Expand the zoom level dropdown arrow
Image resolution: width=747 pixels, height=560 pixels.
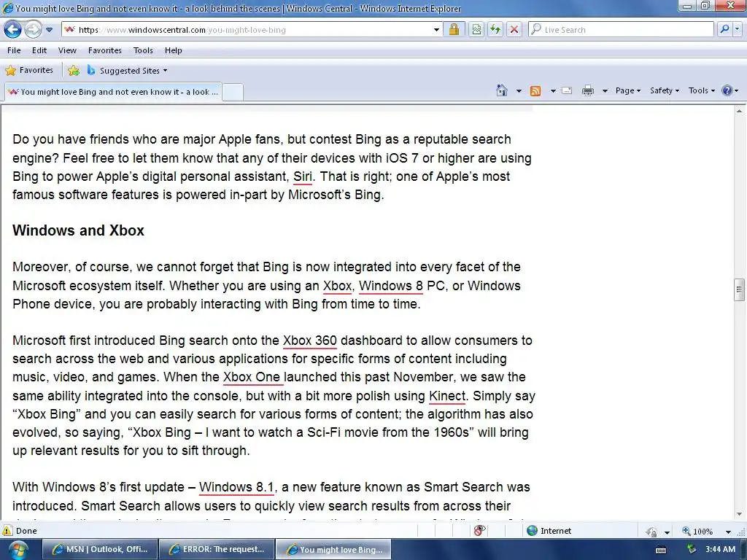click(x=728, y=532)
